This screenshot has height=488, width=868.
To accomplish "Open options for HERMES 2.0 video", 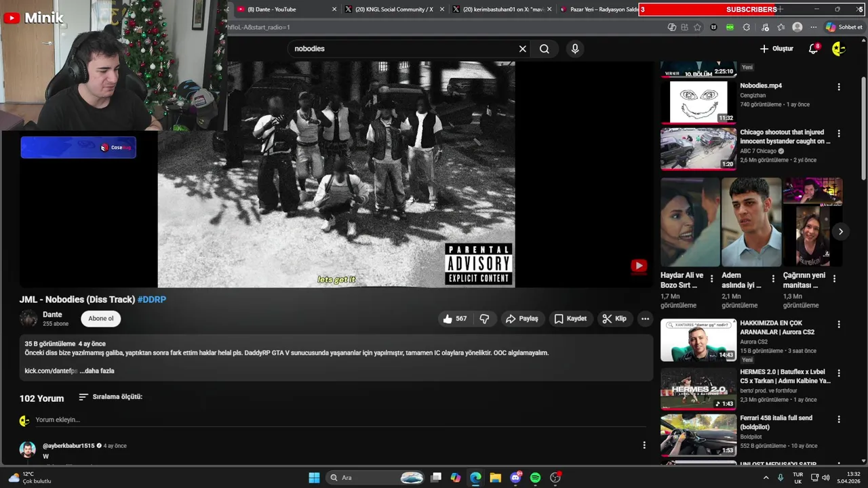I will click(839, 373).
